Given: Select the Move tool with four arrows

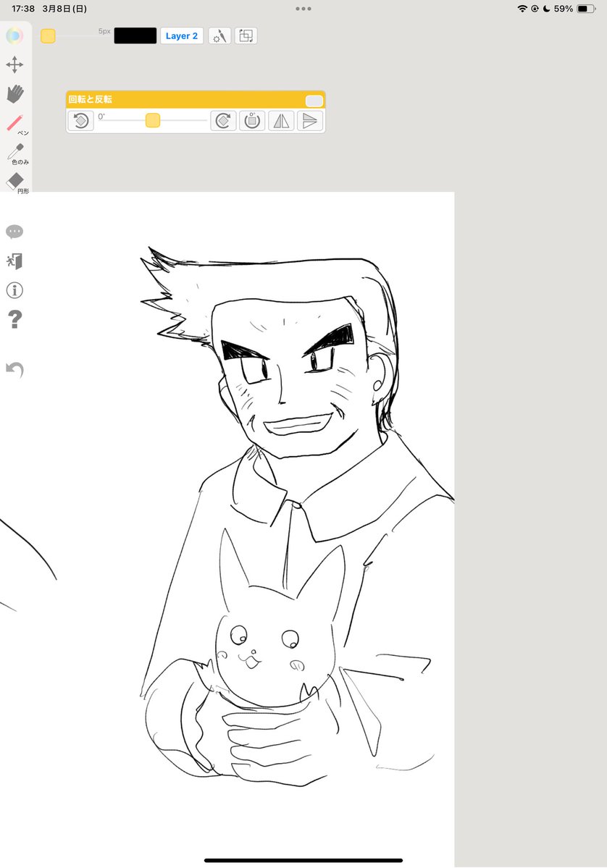Looking at the screenshot, I should point(14,64).
